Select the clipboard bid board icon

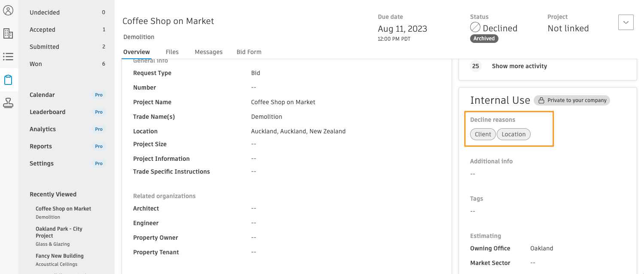point(8,80)
